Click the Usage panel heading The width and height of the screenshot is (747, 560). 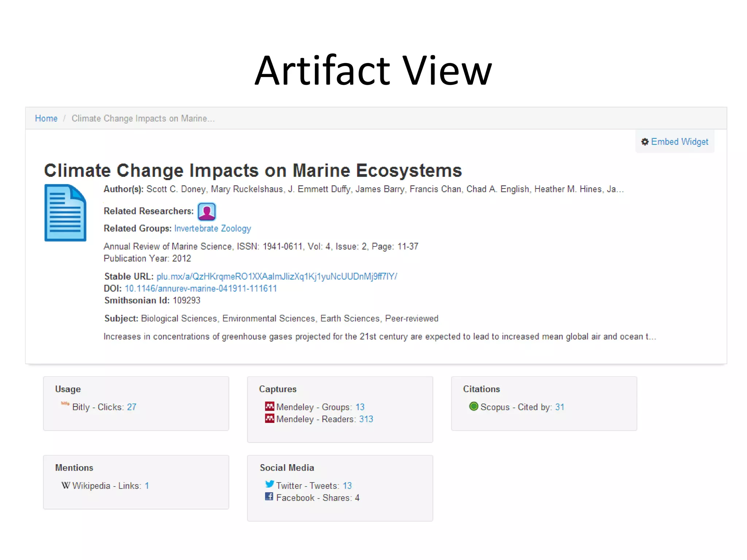tap(68, 389)
